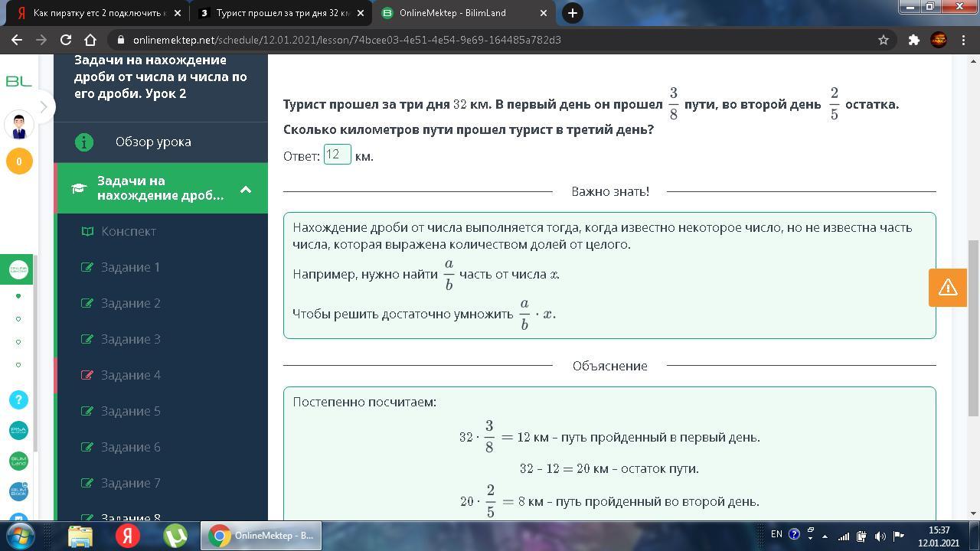Collapse the Задачи на нахождение section

click(246, 189)
